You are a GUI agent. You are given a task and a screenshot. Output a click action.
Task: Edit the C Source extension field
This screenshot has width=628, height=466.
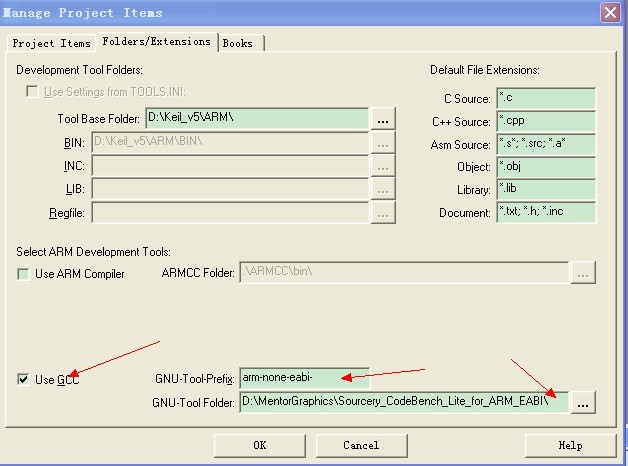tap(545, 98)
